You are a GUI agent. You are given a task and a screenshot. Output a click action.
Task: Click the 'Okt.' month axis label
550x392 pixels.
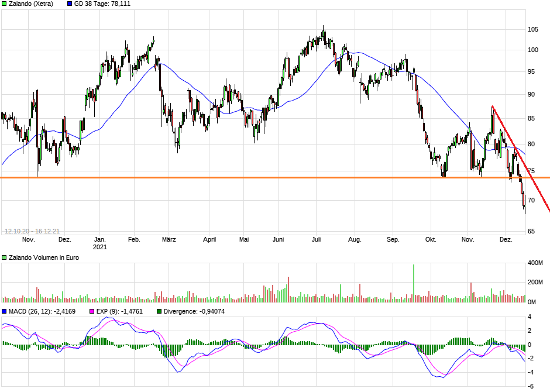(x=431, y=240)
